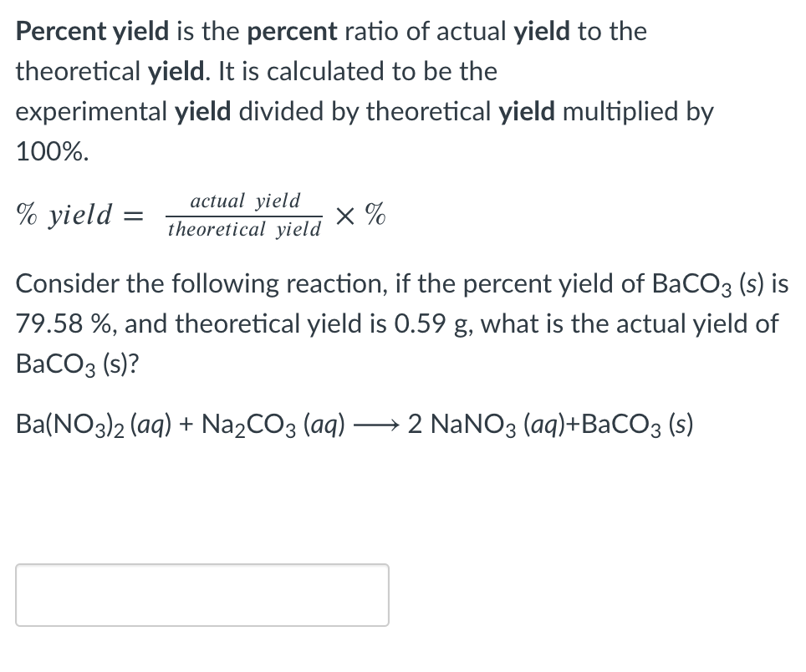Place cursor inside the empty answer field
This screenshot has height=672, width=806.
pyautogui.click(x=201, y=595)
